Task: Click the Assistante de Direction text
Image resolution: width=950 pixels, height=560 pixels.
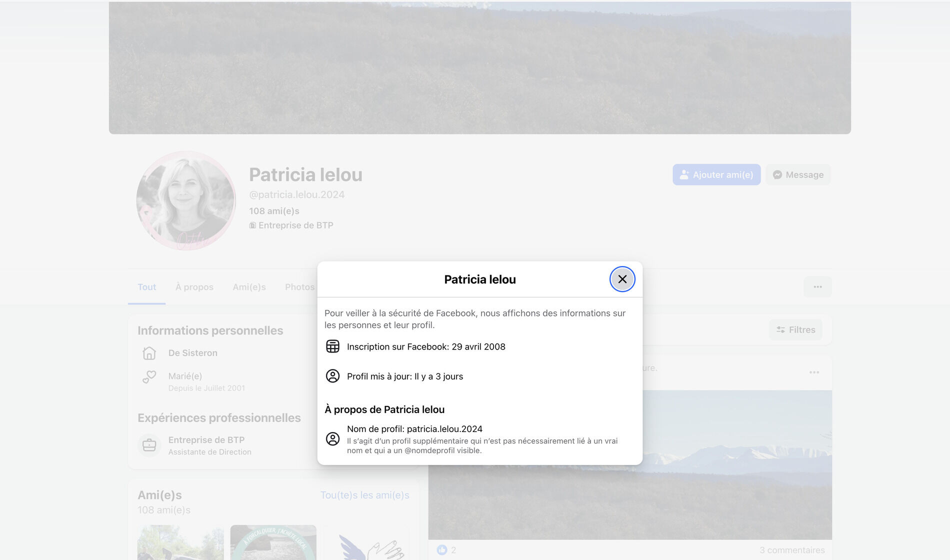Action: coord(209,452)
